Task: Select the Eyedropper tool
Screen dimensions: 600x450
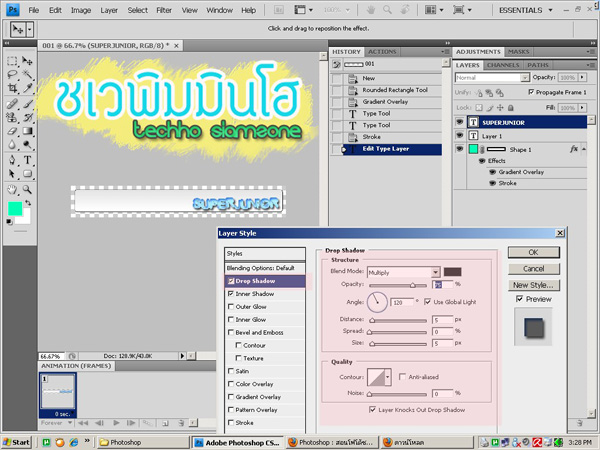Action: coord(27,88)
